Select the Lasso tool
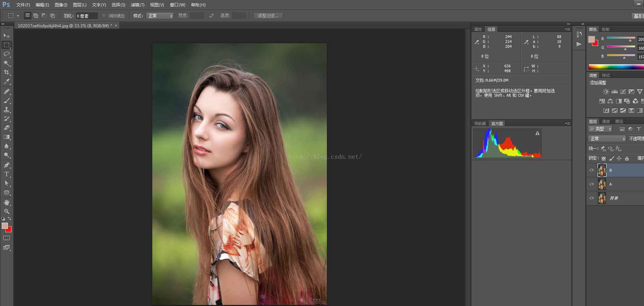The height and width of the screenshot is (306, 644). pos(7,54)
